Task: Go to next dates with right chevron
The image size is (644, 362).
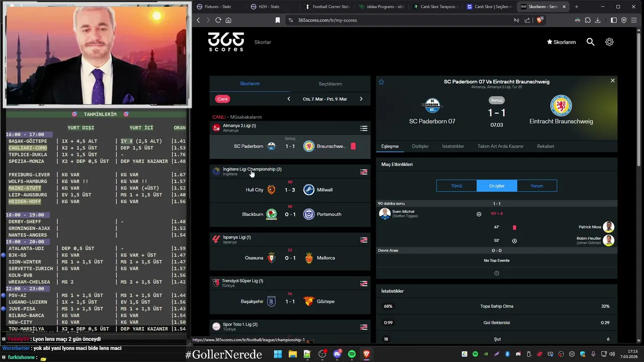Action: point(361,99)
